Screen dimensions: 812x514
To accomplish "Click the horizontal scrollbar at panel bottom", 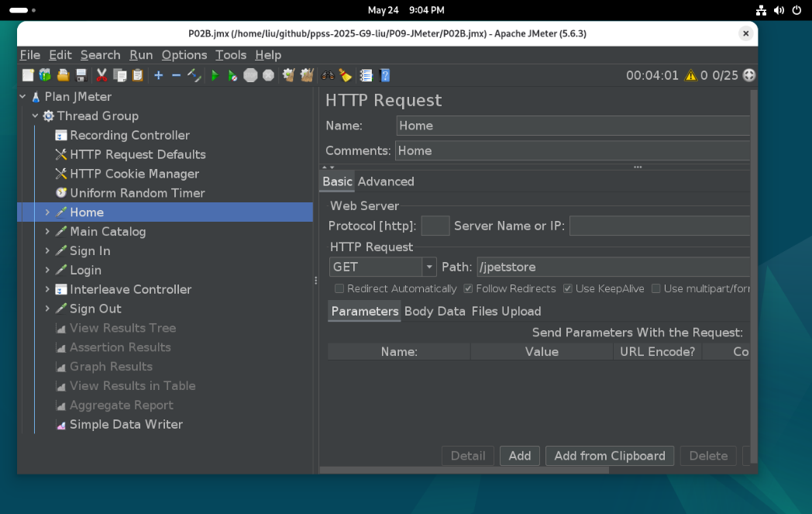I will 465,470.
